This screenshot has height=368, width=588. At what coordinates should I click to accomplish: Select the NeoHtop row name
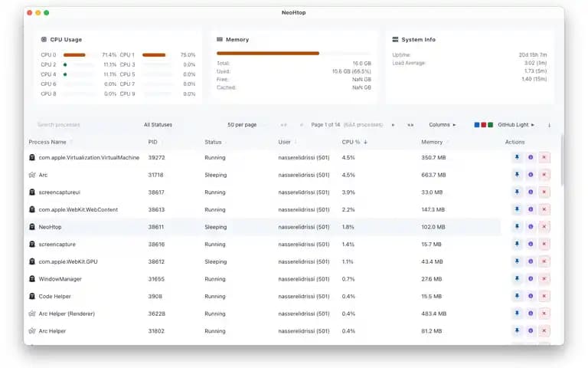(x=50, y=227)
